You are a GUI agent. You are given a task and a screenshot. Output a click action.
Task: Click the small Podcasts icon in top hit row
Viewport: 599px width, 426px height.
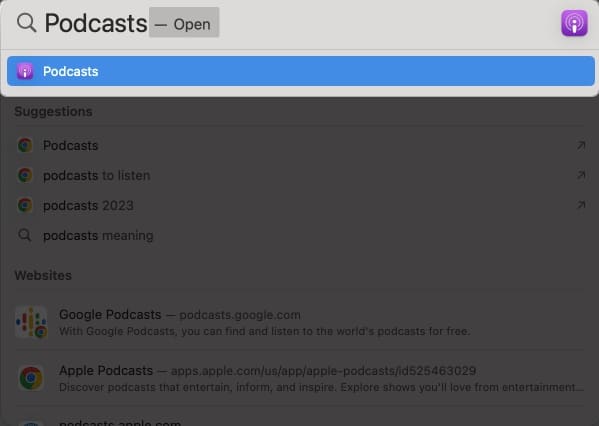(x=25, y=71)
